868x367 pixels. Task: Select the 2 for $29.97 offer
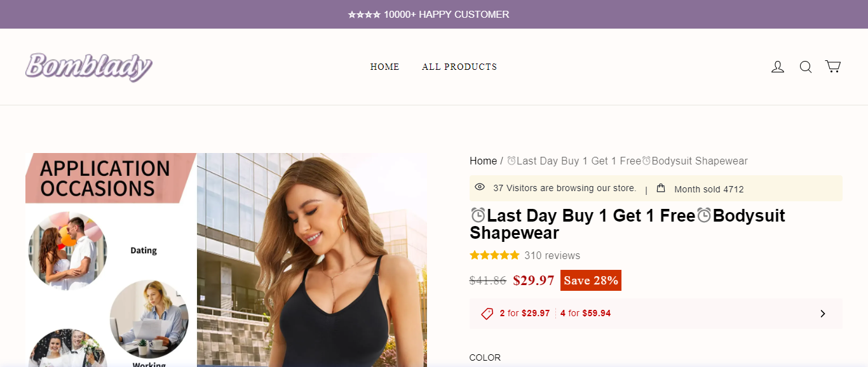pos(525,314)
